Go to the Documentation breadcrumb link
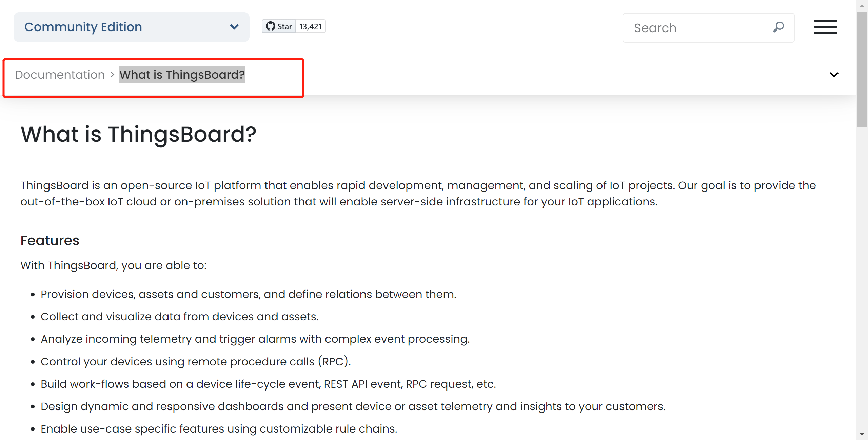The width and height of the screenshot is (868, 440). click(60, 75)
